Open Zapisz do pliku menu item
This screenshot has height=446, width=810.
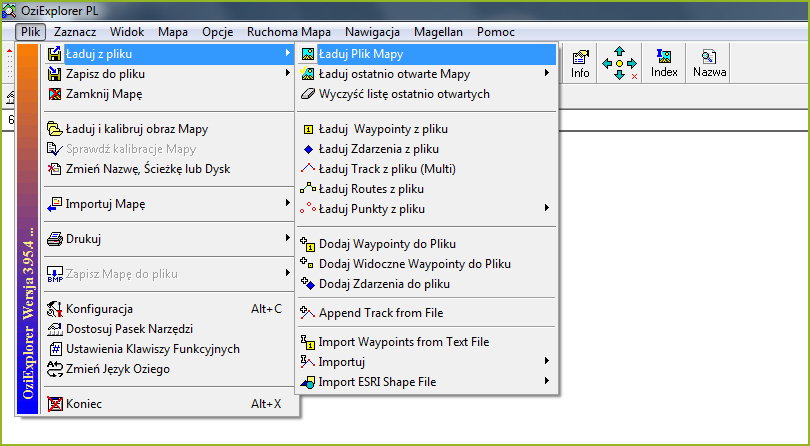[x=170, y=74]
